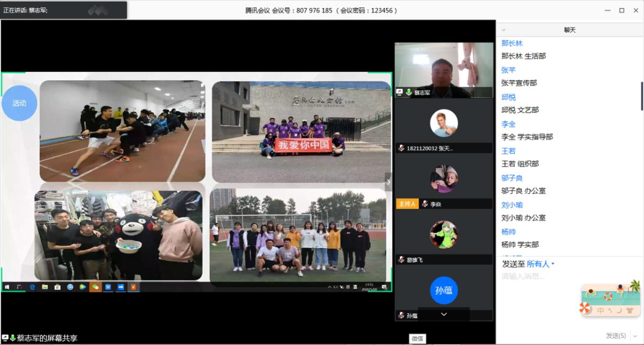Click the chat panel vertical scrollbar
Image resolution: width=644 pixels, height=345 pixels.
(x=642, y=96)
